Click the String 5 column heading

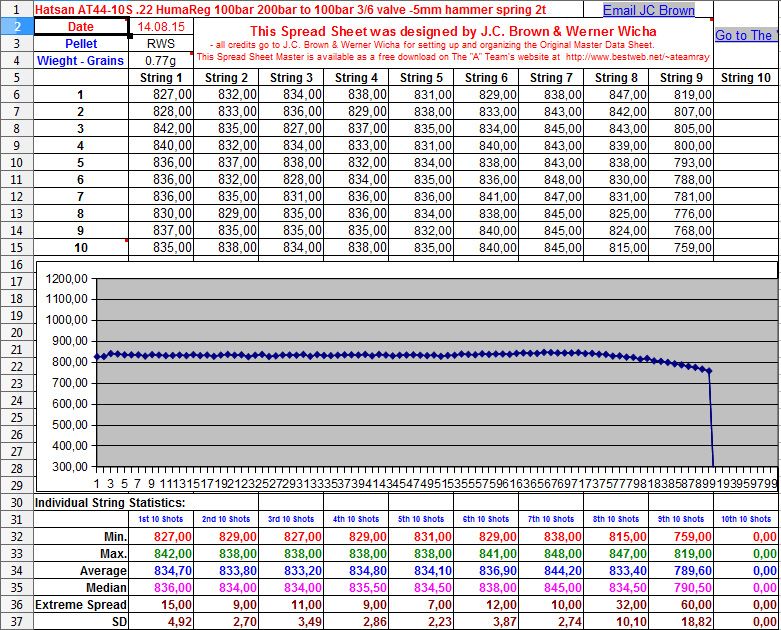point(421,78)
